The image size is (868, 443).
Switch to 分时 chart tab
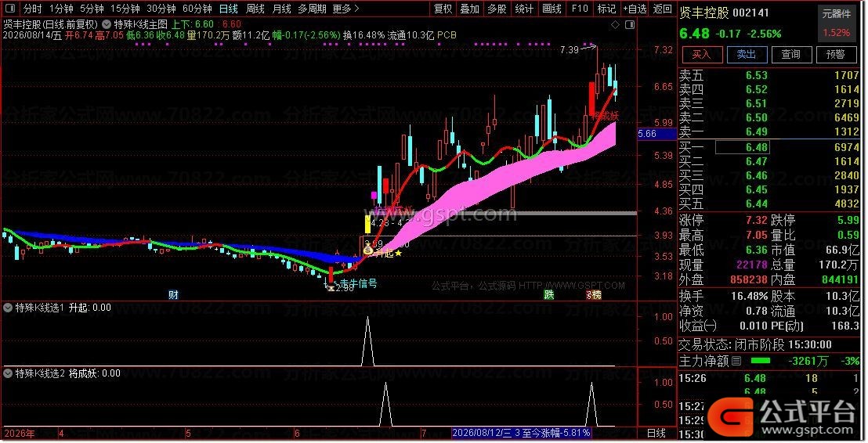pyautogui.click(x=33, y=9)
